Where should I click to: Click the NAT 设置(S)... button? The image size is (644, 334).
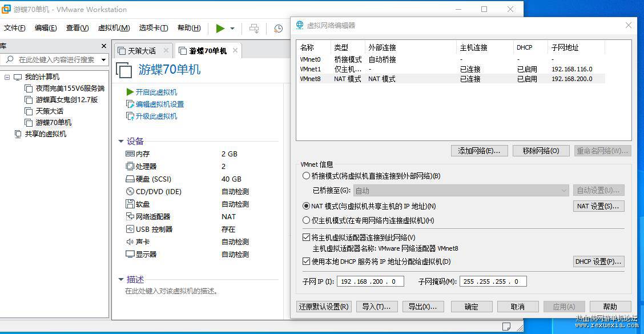click(x=598, y=206)
